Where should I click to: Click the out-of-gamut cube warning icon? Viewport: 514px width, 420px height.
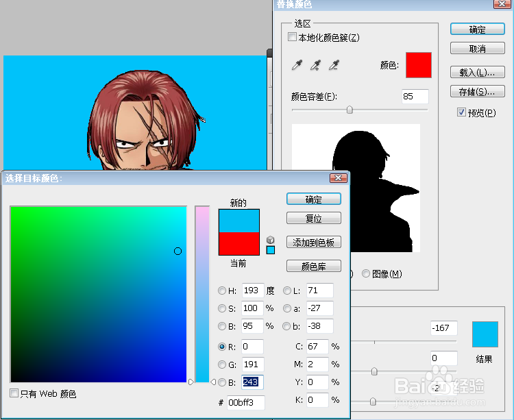tap(271, 240)
